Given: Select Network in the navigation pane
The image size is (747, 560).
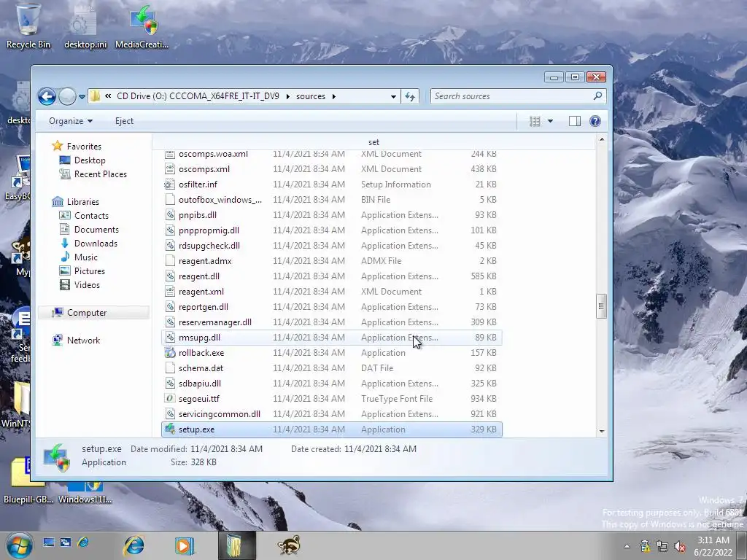Looking at the screenshot, I should 76,340.
